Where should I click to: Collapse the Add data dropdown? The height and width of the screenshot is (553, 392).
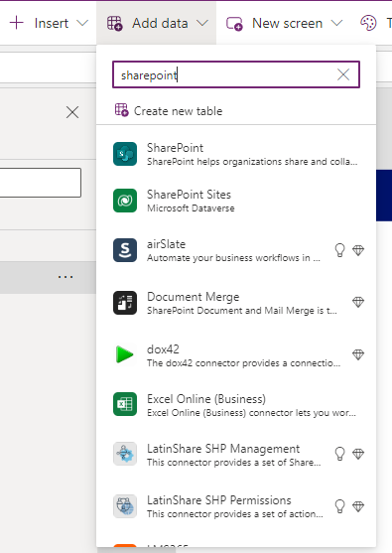(157, 23)
